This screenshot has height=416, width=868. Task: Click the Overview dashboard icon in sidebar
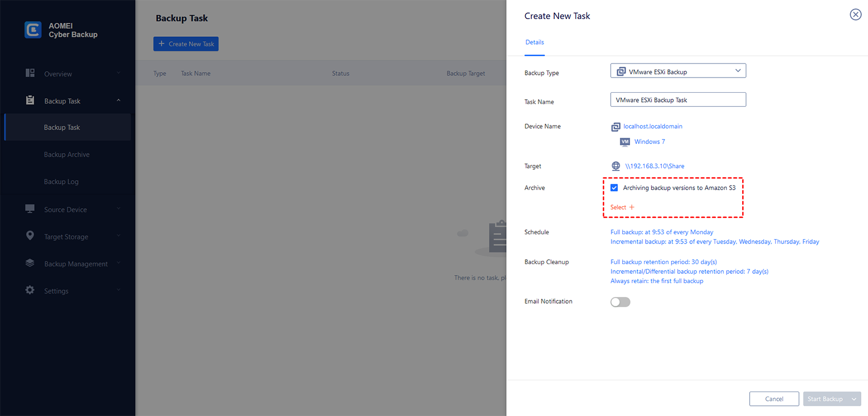(x=30, y=73)
